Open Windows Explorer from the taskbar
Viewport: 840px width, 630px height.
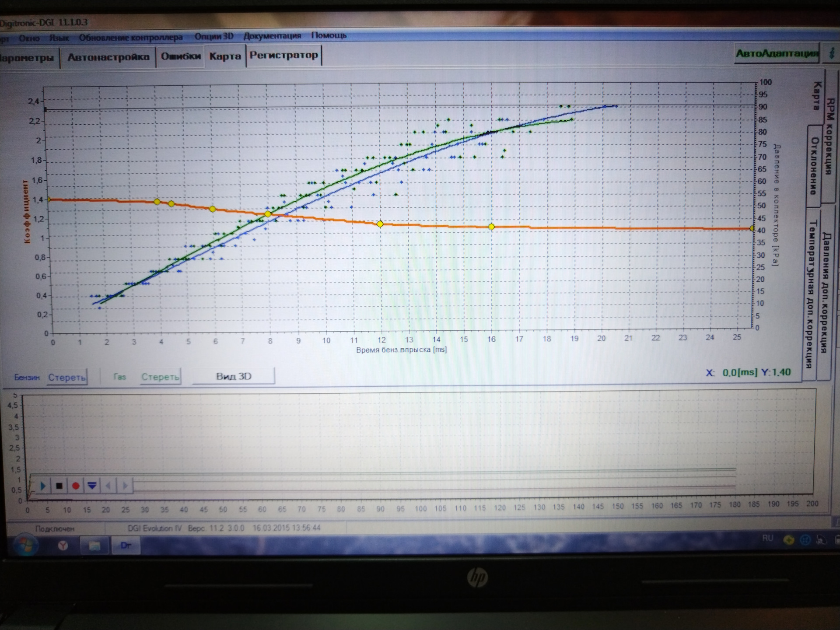click(94, 545)
